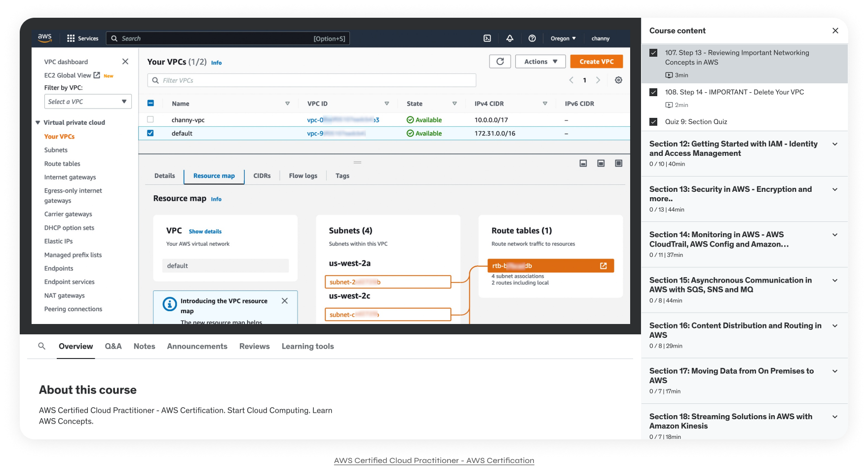868x467 pixels.
Task: Collapse the Virtual private cloud tree section
Action: click(38, 122)
